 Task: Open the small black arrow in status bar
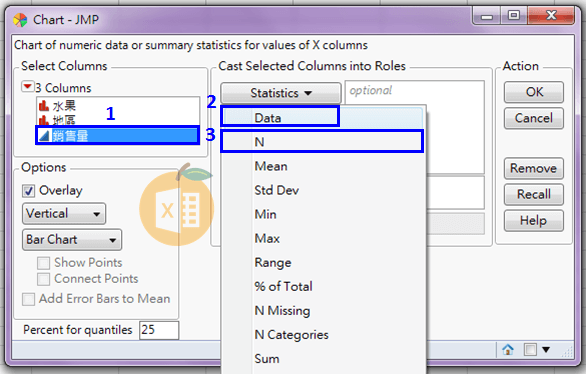(x=546, y=350)
